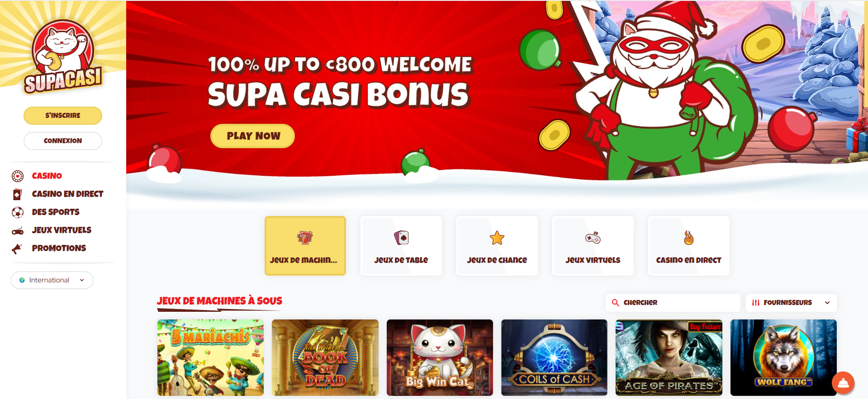Click the slot machine 777 icon
The height and width of the screenshot is (399, 868).
pos(305,237)
